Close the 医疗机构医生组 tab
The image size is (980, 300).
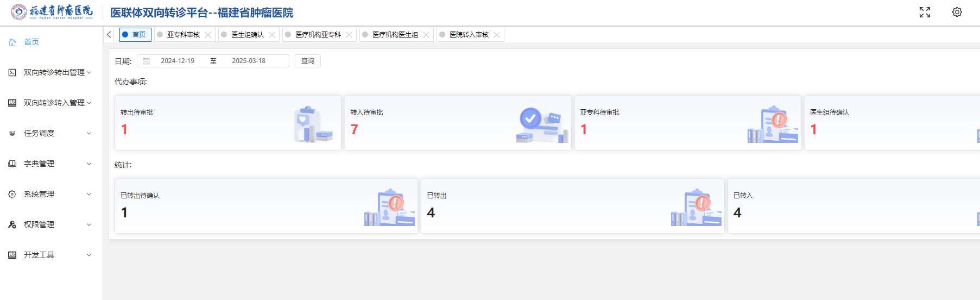click(x=426, y=35)
